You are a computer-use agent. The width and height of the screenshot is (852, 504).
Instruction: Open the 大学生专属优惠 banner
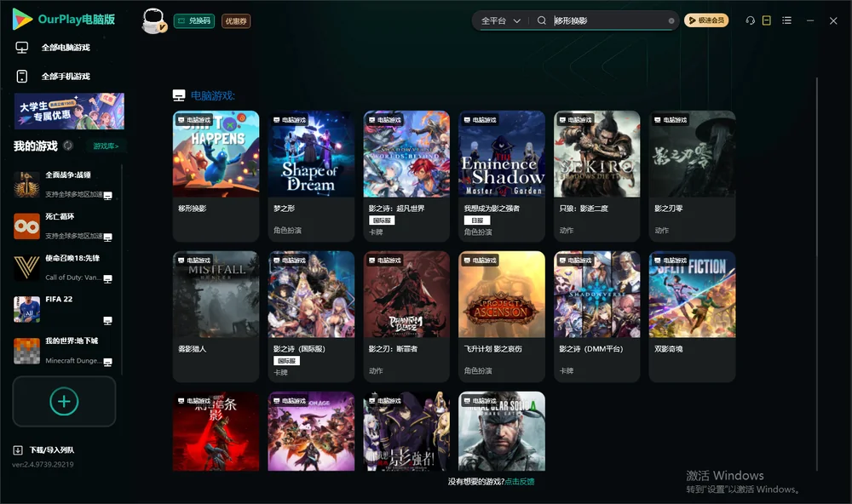pyautogui.click(x=70, y=111)
